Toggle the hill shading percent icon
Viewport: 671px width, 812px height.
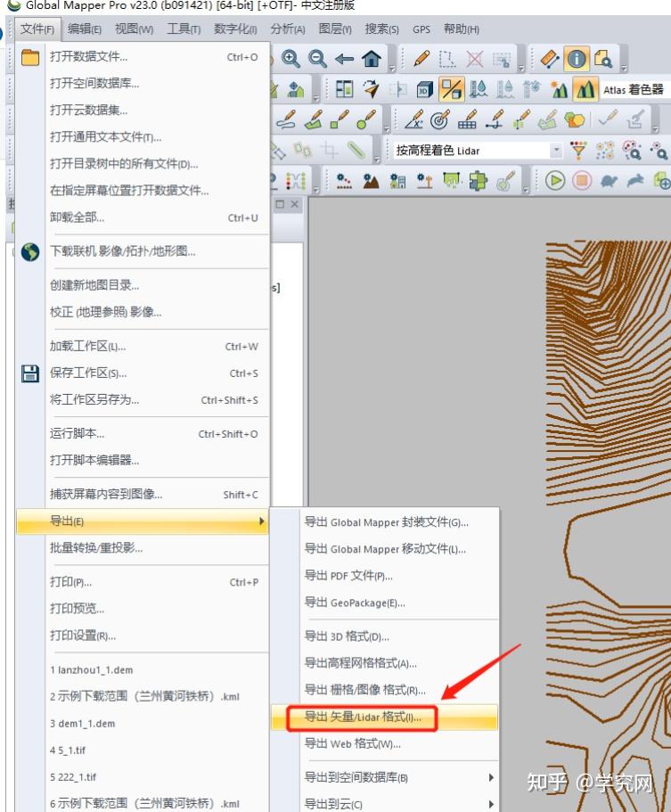pos(451,89)
